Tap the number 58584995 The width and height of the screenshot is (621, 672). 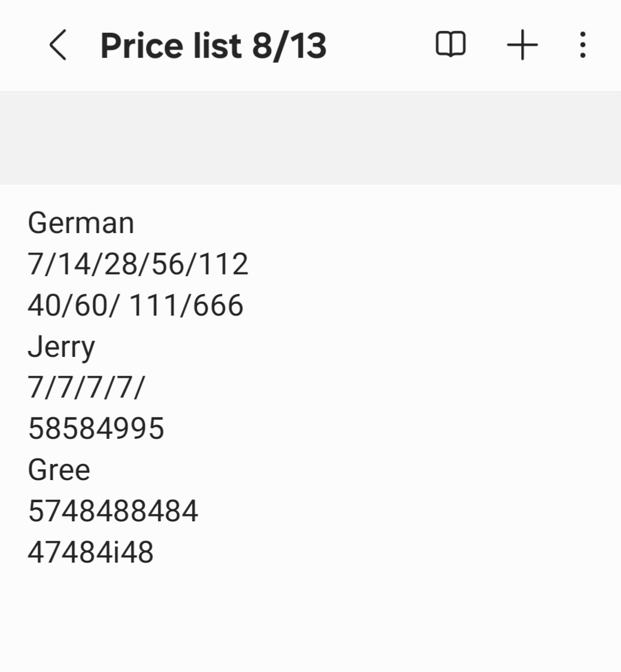pos(96,429)
